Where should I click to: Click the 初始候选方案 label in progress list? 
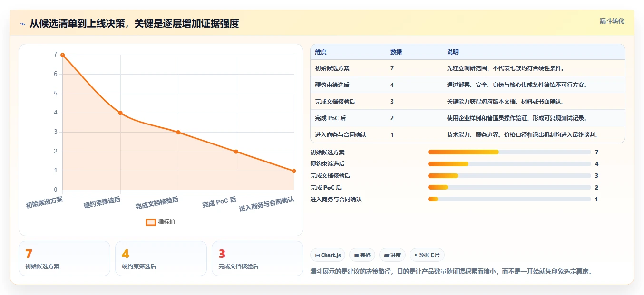click(328, 152)
